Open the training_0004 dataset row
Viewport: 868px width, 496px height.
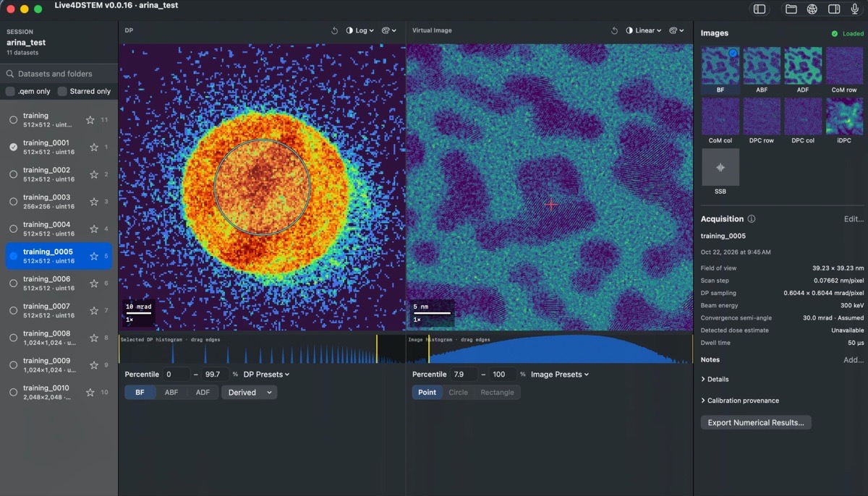coord(59,229)
